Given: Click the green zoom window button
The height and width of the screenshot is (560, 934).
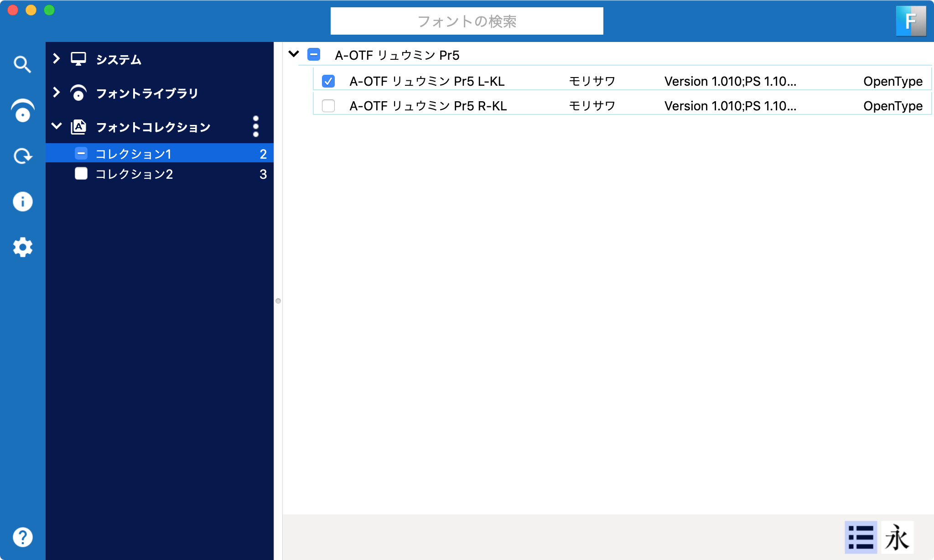Looking at the screenshot, I should click(49, 10).
